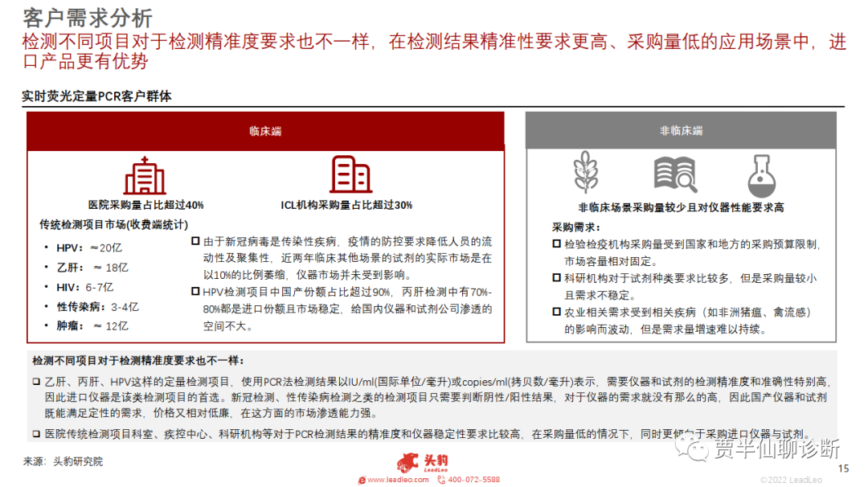Click the WeChat watermark icon
The height and width of the screenshot is (487, 868).
point(694,447)
